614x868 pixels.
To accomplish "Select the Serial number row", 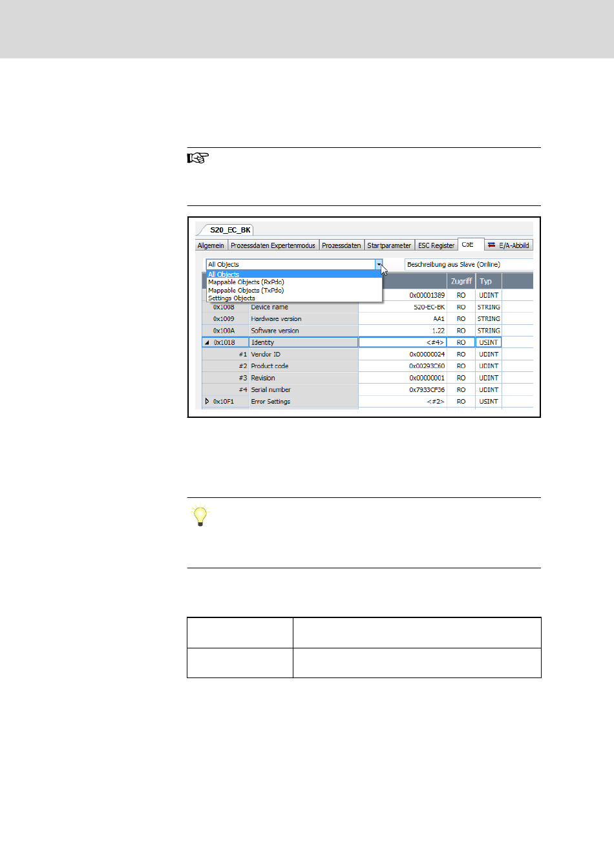I will 271,390.
